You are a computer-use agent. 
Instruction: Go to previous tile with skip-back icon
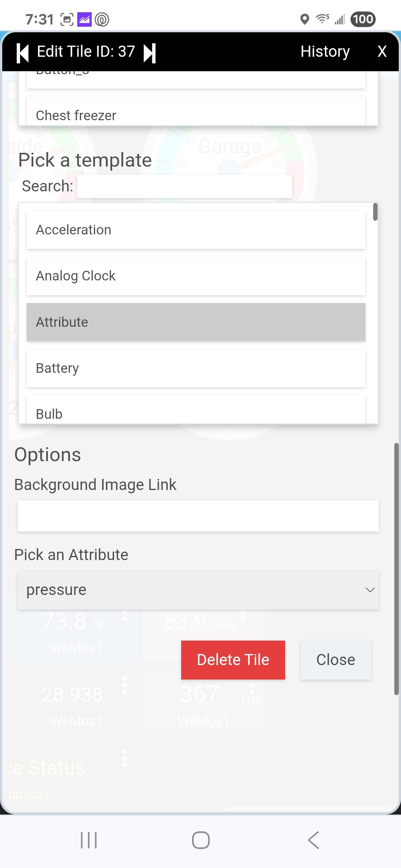coord(23,53)
